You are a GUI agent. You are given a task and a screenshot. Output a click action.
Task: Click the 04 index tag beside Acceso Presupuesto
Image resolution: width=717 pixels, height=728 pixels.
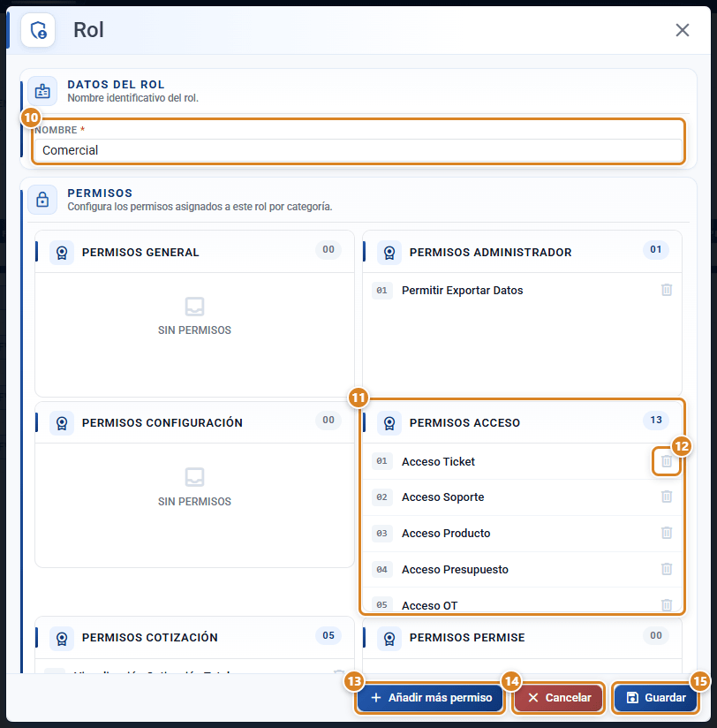(382, 570)
